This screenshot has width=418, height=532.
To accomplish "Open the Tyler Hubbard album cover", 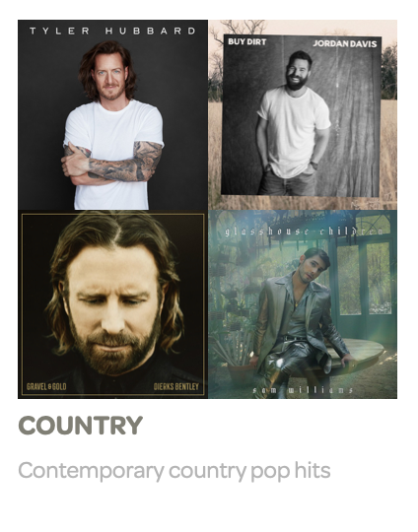I will coord(112,114).
